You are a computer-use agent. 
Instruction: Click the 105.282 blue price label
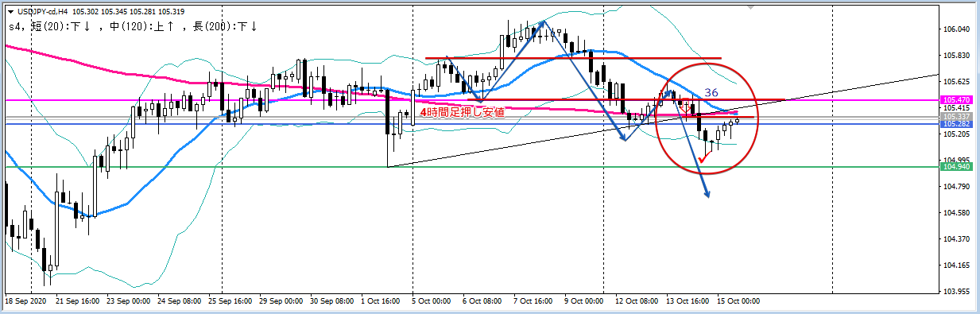pos(956,124)
